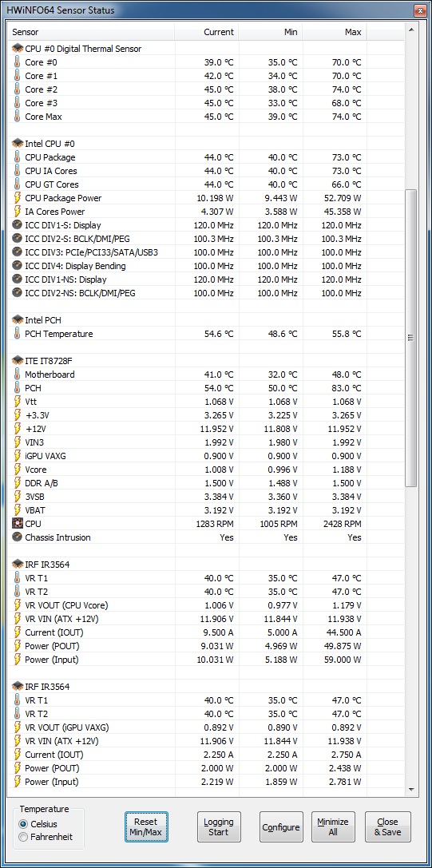Click the thermometer icon for CPU GT Cores
432x868 pixels.
click(x=18, y=184)
